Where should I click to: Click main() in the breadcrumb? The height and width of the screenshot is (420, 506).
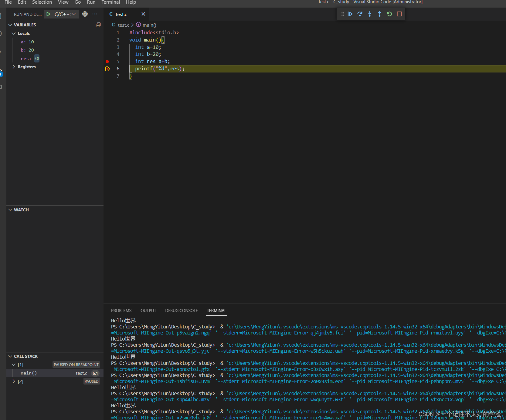click(149, 25)
